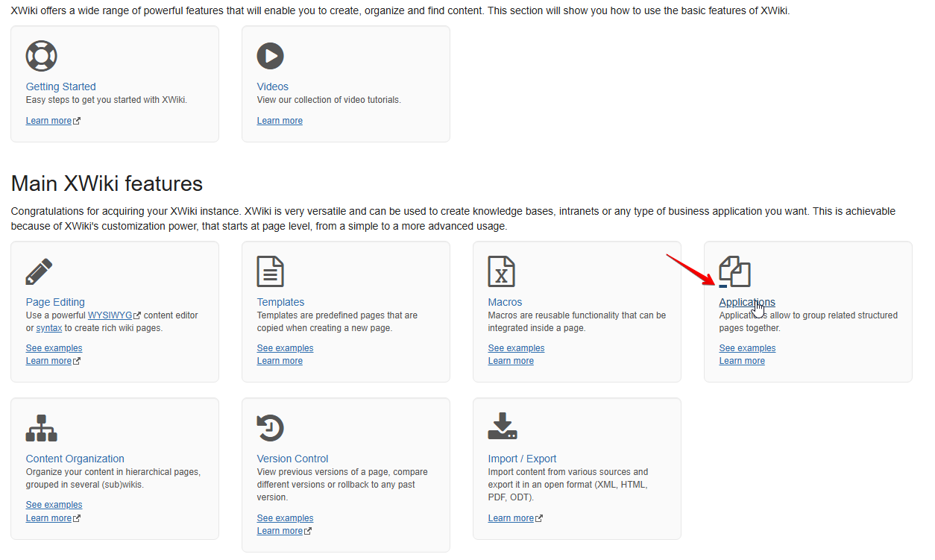Click See examples under Page Editing

tap(54, 348)
